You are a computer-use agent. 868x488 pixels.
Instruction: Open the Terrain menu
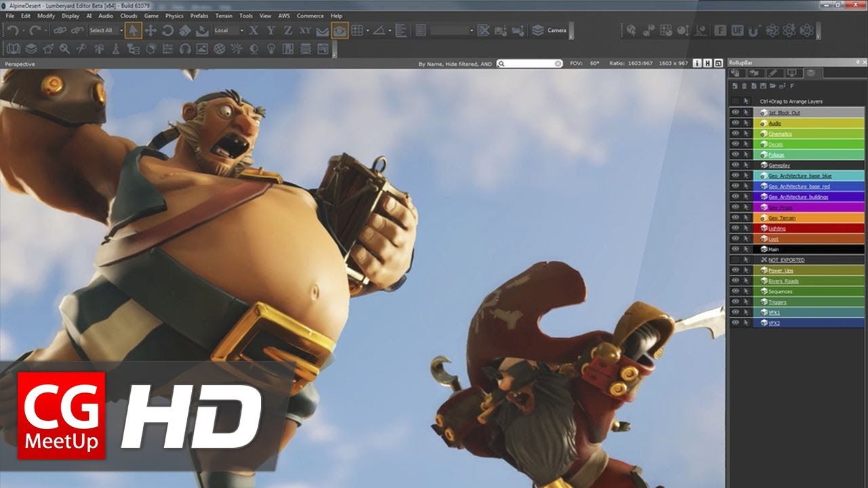[x=224, y=16]
